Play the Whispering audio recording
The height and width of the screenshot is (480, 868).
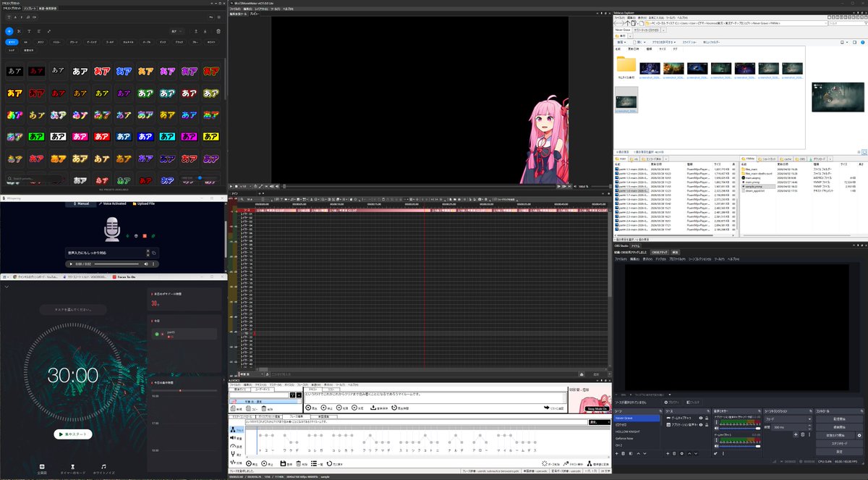click(71, 264)
